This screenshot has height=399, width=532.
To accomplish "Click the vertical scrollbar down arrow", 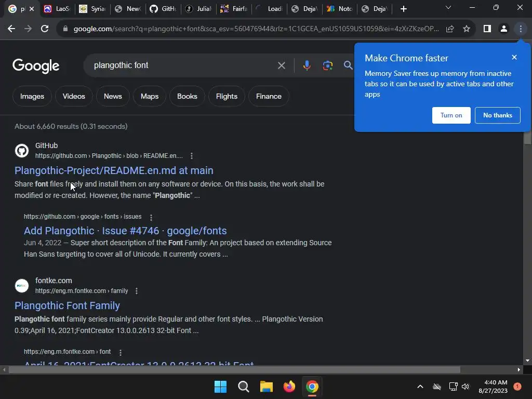I will [x=527, y=361].
